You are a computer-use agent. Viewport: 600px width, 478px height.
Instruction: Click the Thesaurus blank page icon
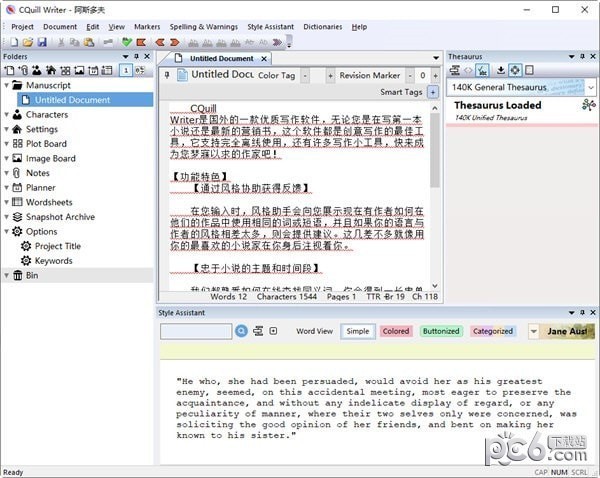pyautogui.click(x=529, y=70)
